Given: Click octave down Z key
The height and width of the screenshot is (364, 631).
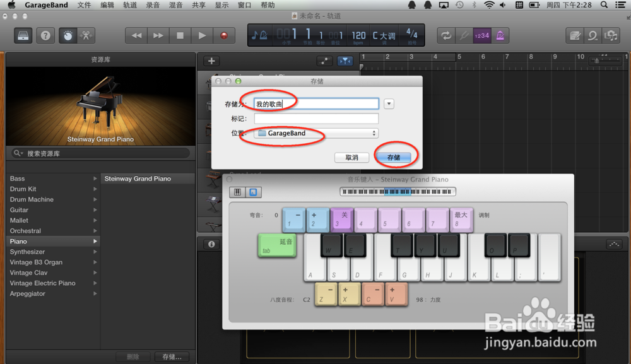Looking at the screenshot, I should (x=326, y=295).
